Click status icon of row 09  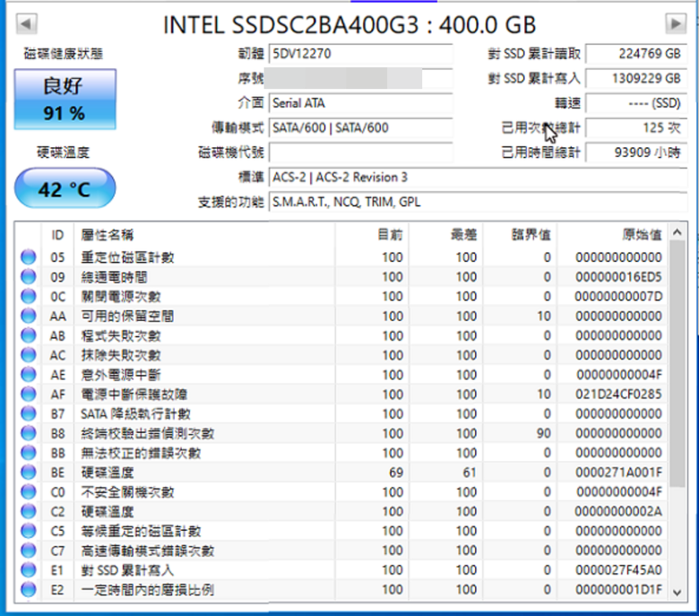(x=29, y=277)
